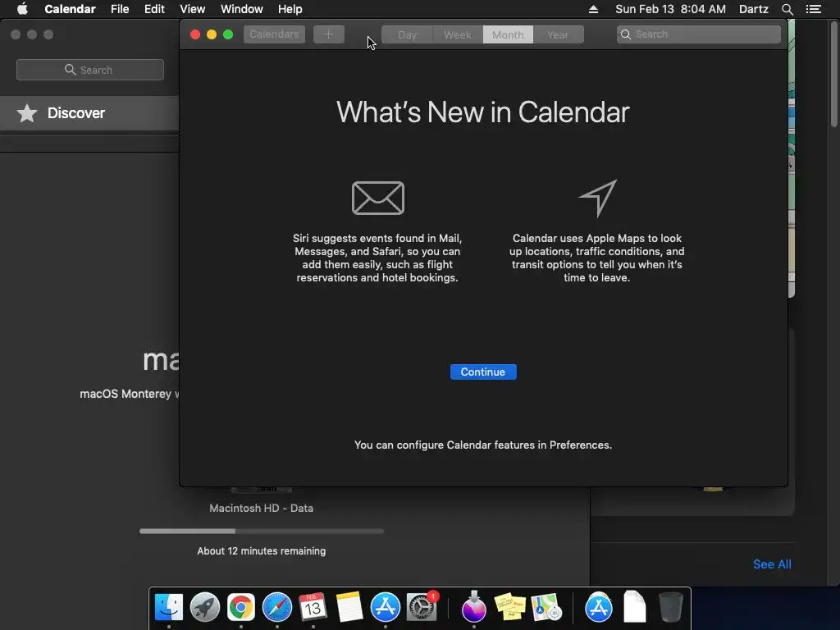Click the Macintosh HD install progress bar
The width and height of the screenshot is (840, 630).
(262, 531)
